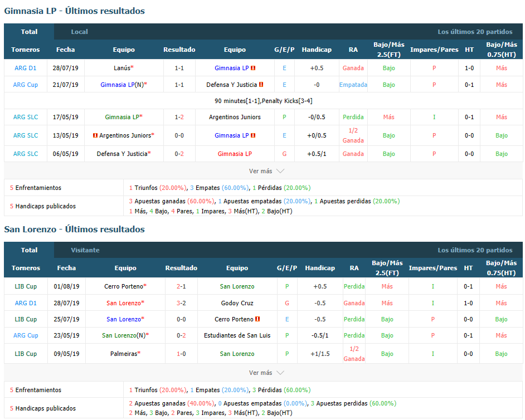Expand Ver más under Gimnasia LP results

(266, 171)
